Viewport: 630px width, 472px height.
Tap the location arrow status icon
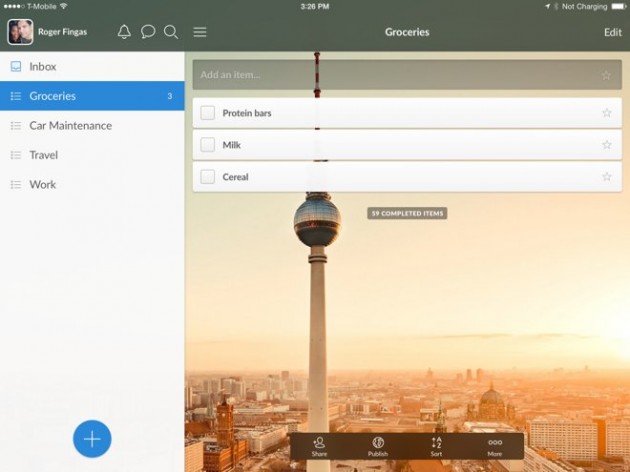[x=547, y=6]
